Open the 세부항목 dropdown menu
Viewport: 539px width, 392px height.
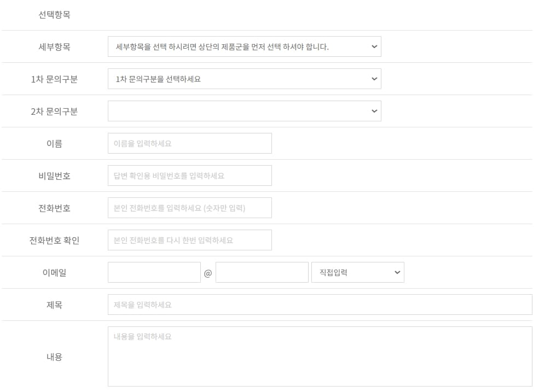pyautogui.click(x=244, y=46)
